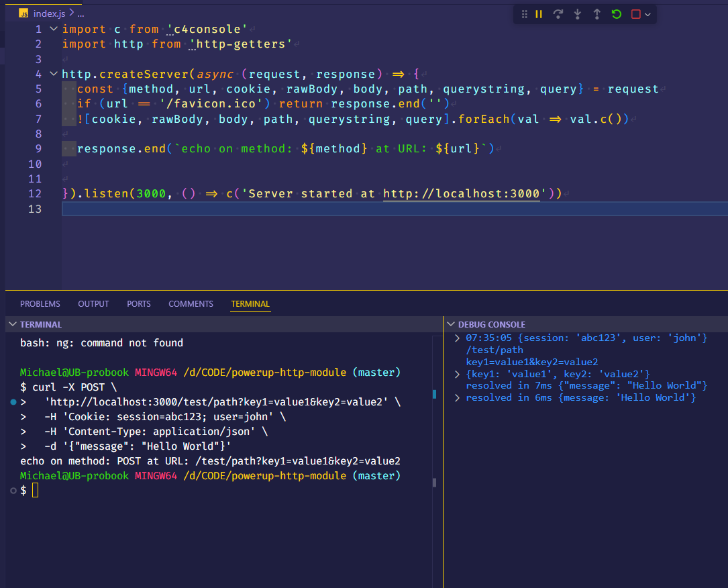The width and height of the screenshot is (728, 588).
Task: Click 'c4console' module string on line 1
Action: click(207, 29)
